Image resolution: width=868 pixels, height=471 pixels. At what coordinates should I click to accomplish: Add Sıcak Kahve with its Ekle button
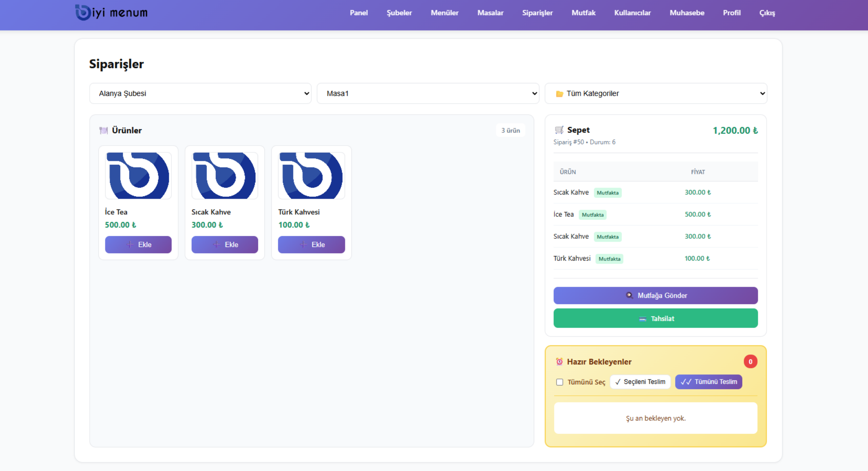click(225, 245)
